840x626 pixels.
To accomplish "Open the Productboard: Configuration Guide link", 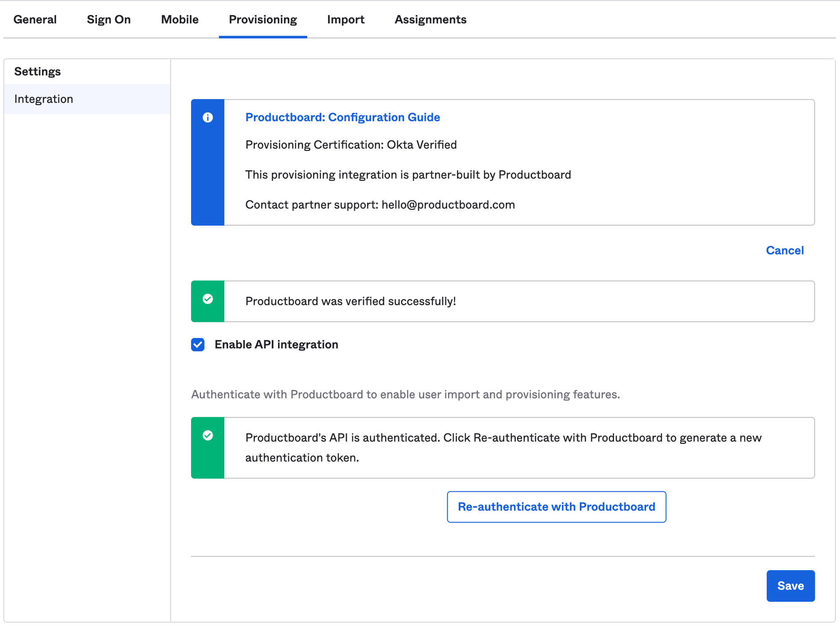I will (x=343, y=118).
